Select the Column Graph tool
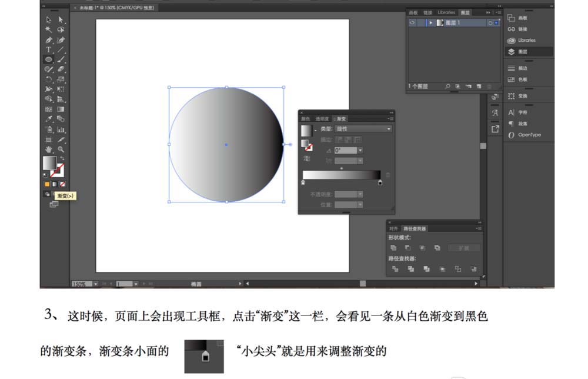The height and width of the screenshot is (379, 588). pyautogui.click(x=61, y=129)
